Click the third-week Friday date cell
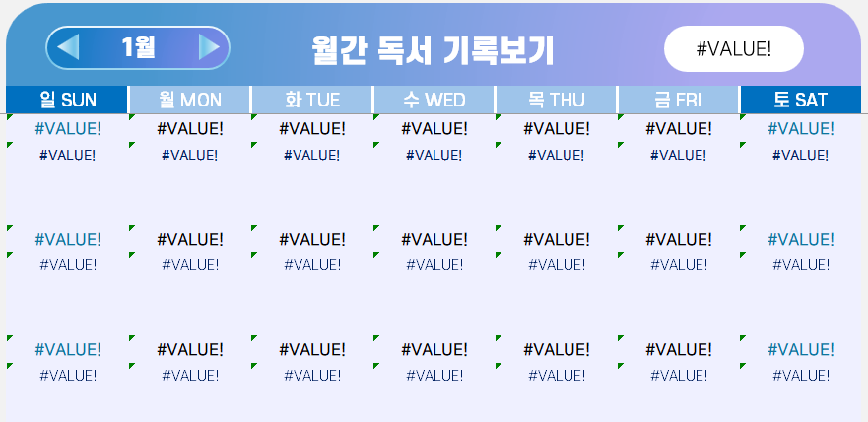 pyautogui.click(x=678, y=349)
